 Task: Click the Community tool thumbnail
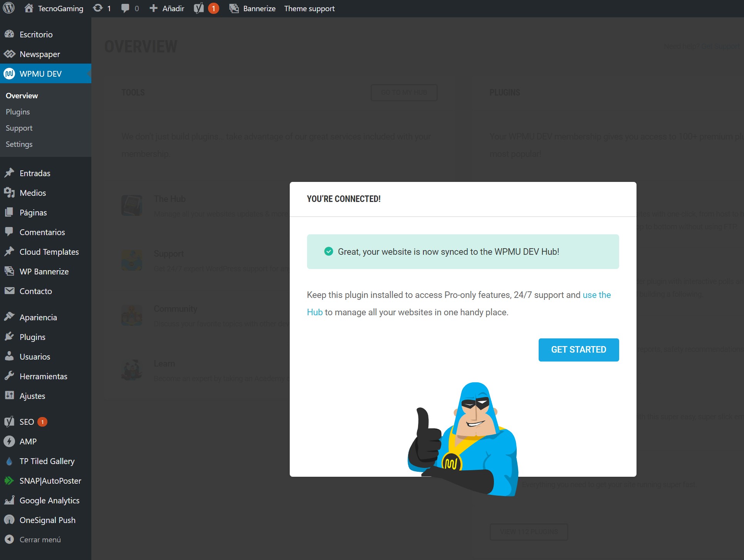[132, 315]
